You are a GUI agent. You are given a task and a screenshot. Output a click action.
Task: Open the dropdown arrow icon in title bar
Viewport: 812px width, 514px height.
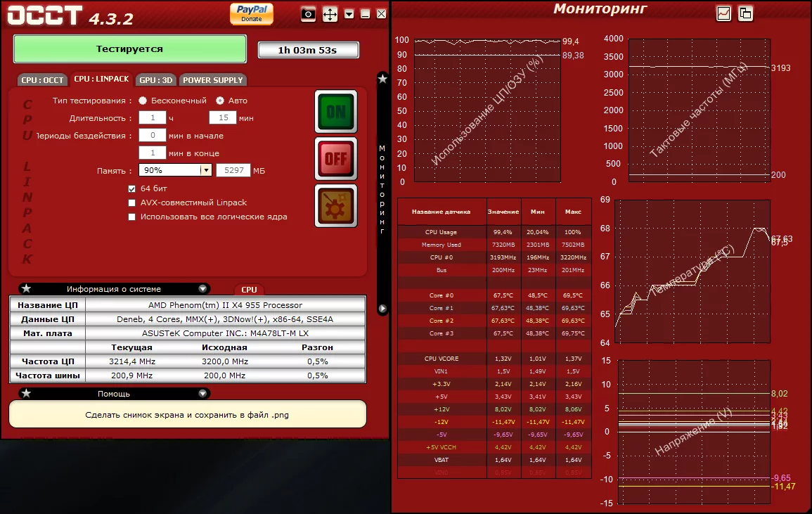(349, 14)
